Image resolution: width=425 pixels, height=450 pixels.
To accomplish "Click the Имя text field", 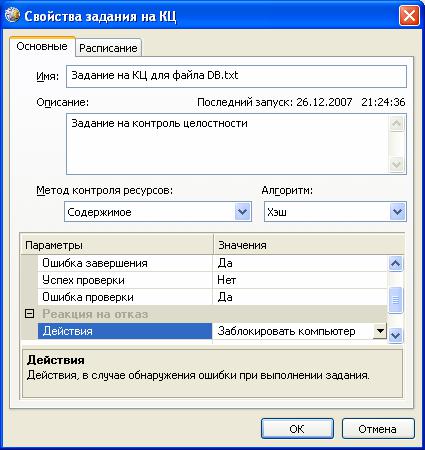I will coord(236,76).
